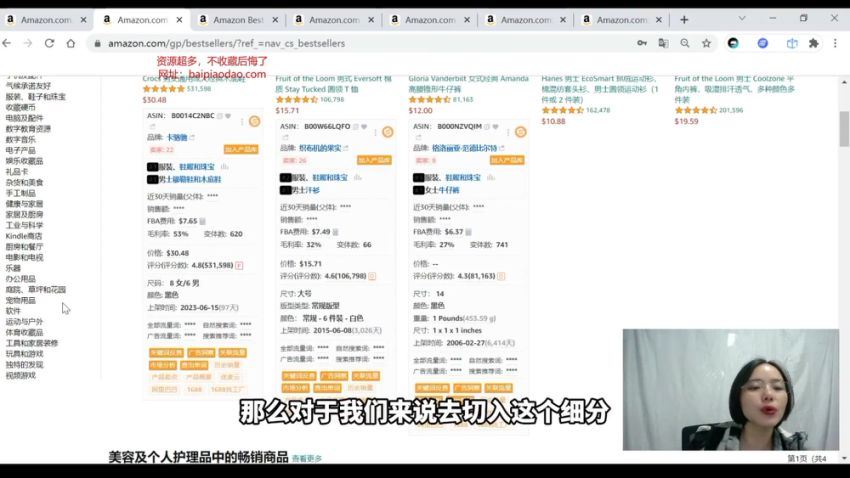Click 1688 source button on B0014C2NBC card

[x=194, y=390]
